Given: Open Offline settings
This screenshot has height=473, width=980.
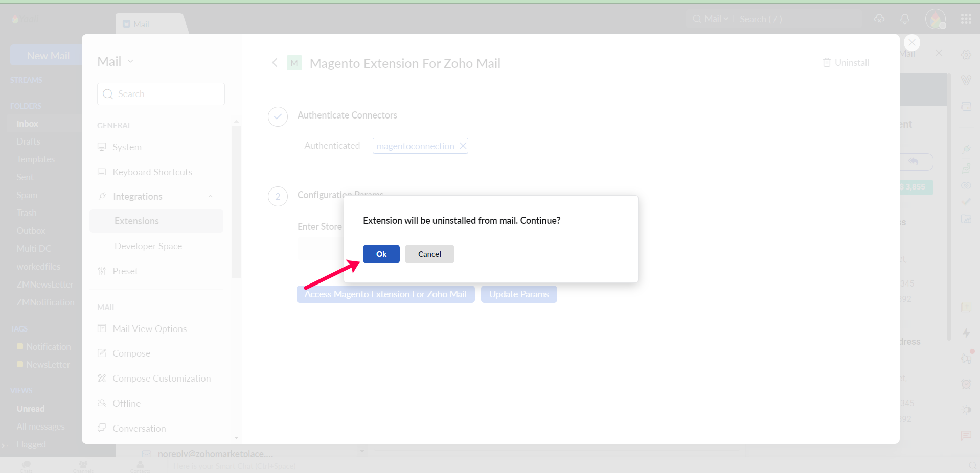Looking at the screenshot, I should pyautogui.click(x=126, y=404).
